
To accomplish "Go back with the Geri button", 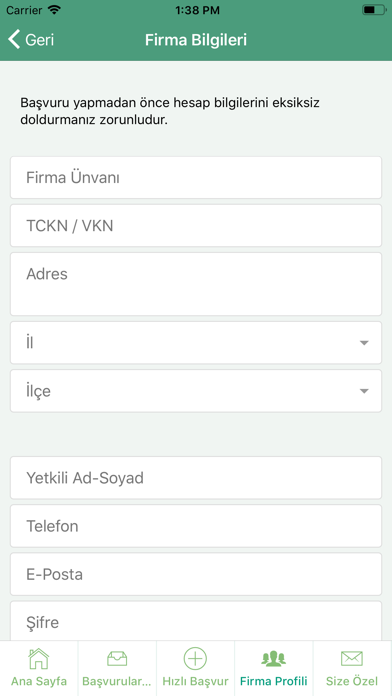I will coord(31,40).
